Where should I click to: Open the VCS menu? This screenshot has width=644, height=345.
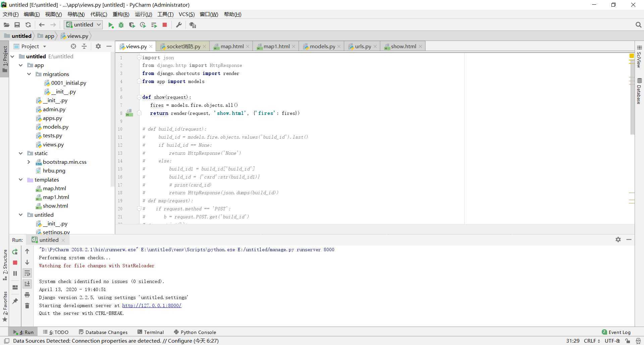tap(186, 14)
